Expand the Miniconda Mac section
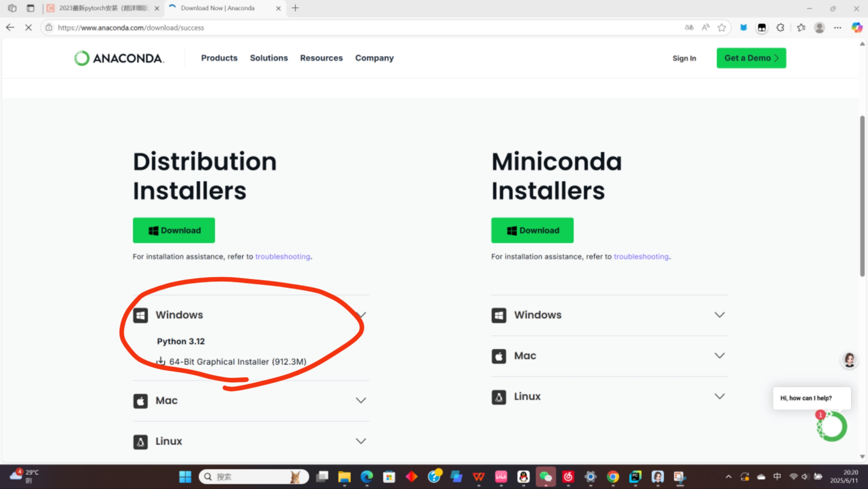This screenshot has height=489, width=868. tap(609, 356)
